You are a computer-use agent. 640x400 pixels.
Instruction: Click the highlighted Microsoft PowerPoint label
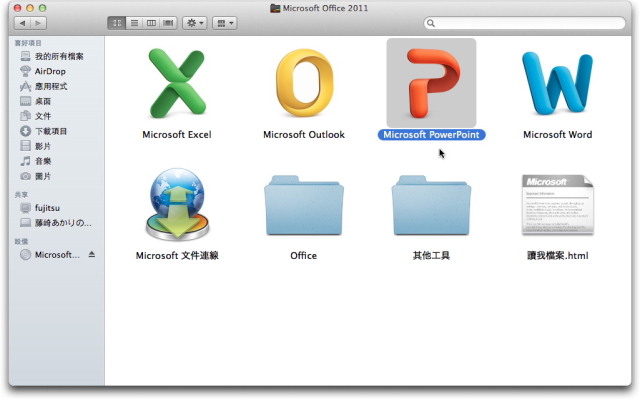(431, 135)
